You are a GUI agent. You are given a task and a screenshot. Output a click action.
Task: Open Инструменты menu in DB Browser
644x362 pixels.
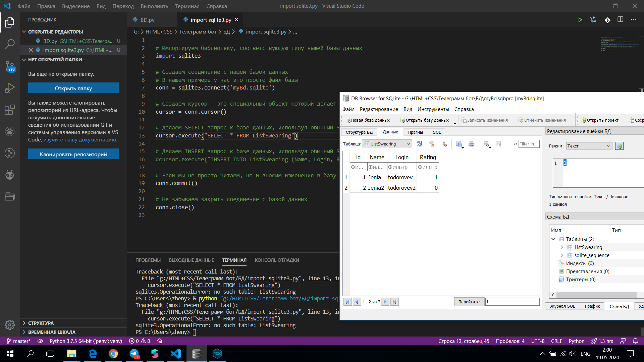(x=433, y=109)
